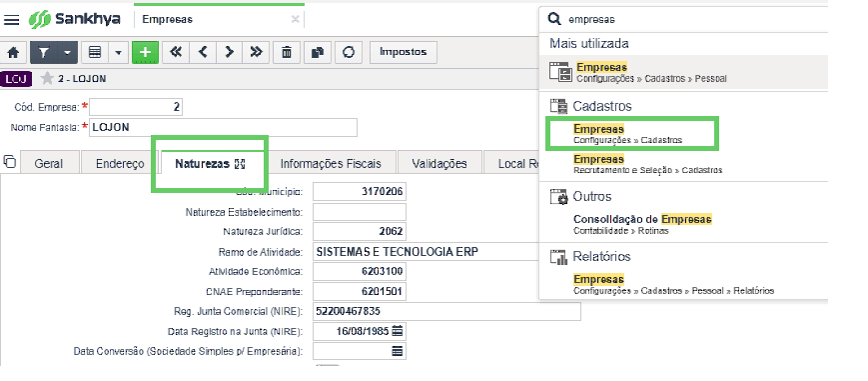Go to the previous record
The height and width of the screenshot is (381, 868).
[203, 53]
